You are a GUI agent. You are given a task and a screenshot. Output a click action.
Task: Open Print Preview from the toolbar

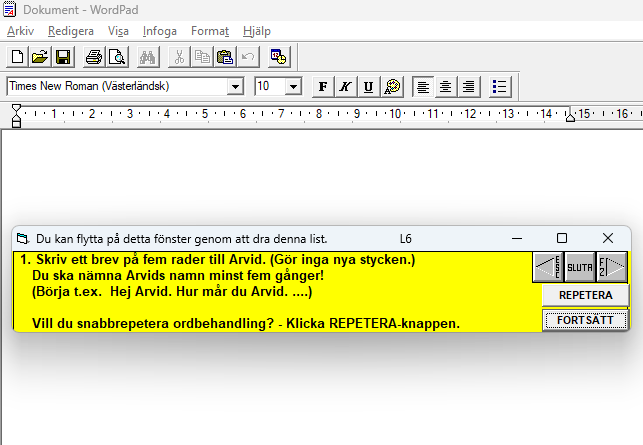click(116, 57)
